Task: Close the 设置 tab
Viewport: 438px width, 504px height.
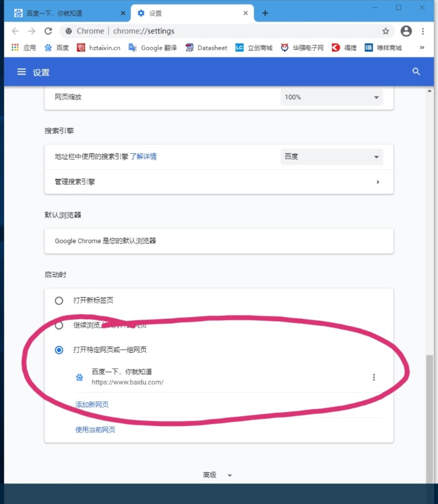Action: coord(246,13)
